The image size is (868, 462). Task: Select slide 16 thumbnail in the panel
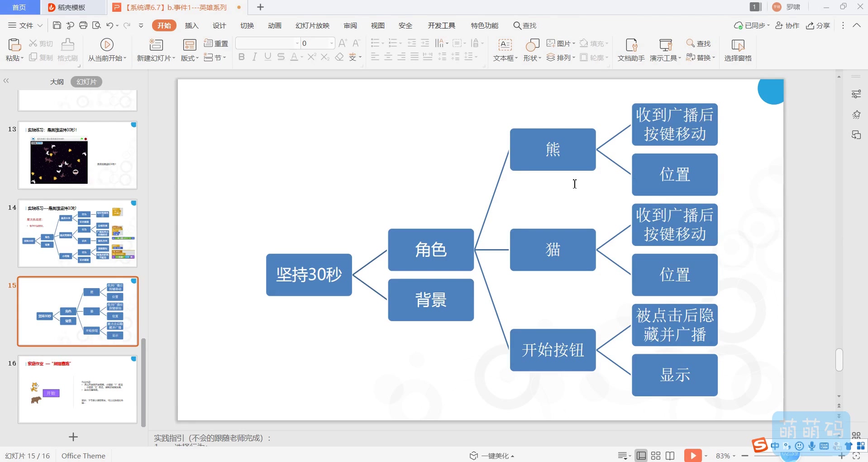point(77,389)
